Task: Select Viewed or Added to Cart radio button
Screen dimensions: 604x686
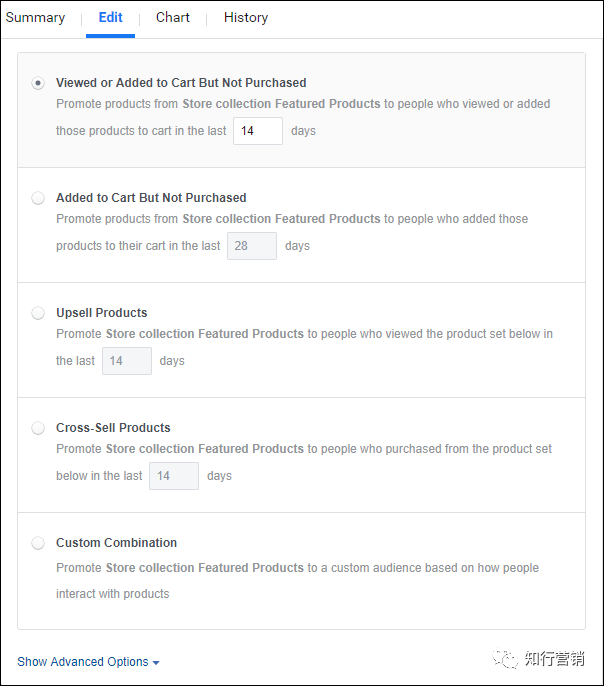Action: (38, 83)
